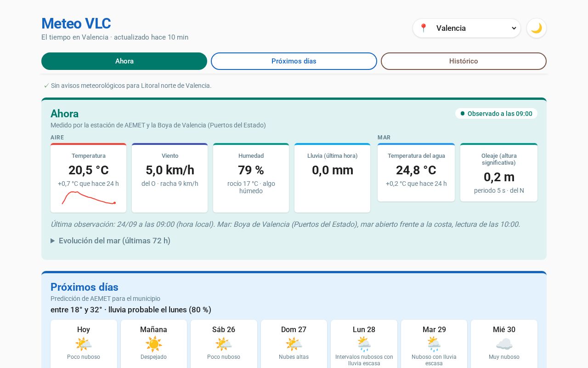Click the Humedad 79 % value
The width and height of the screenshot is (588, 368).
(251, 170)
